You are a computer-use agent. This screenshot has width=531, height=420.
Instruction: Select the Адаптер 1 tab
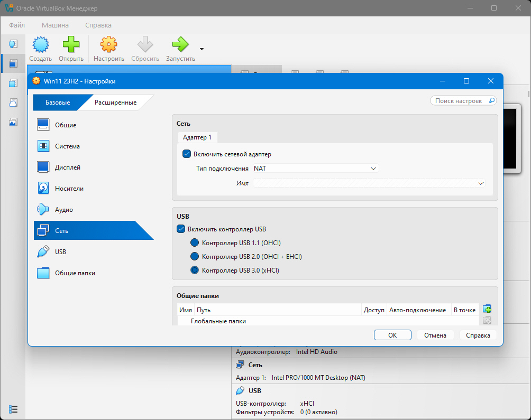[x=197, y=137]
